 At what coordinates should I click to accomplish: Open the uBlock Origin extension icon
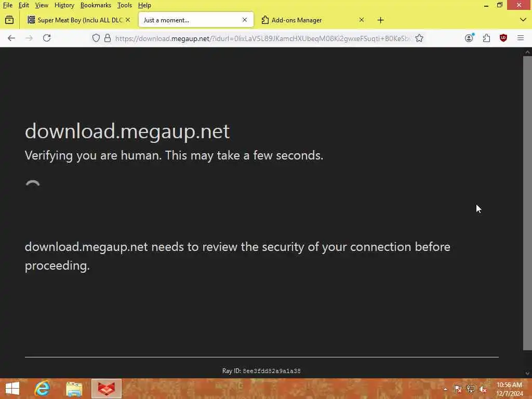[503, 38]
